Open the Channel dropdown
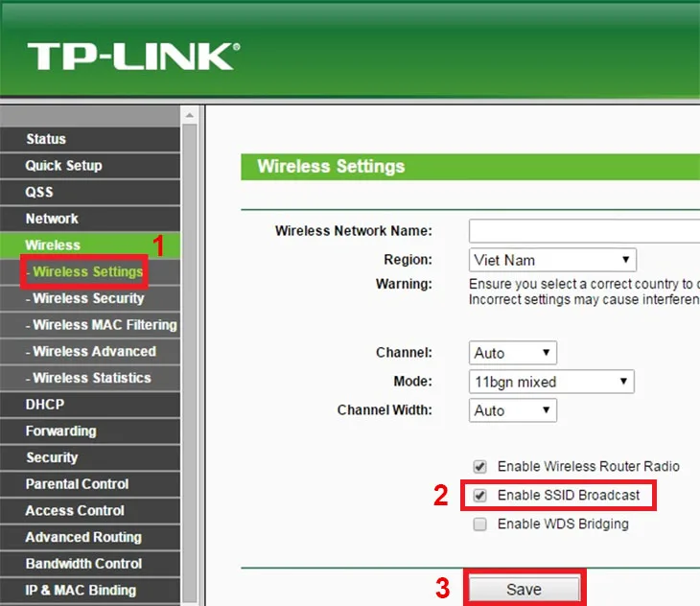 pyautogui.click(x=512, y=353)
